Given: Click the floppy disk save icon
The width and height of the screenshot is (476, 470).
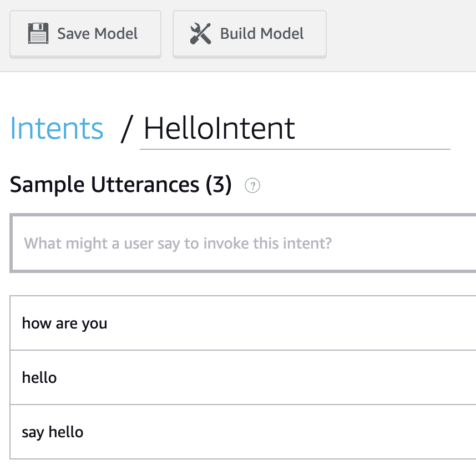Looking at the screenshot, I should [38, 33].
